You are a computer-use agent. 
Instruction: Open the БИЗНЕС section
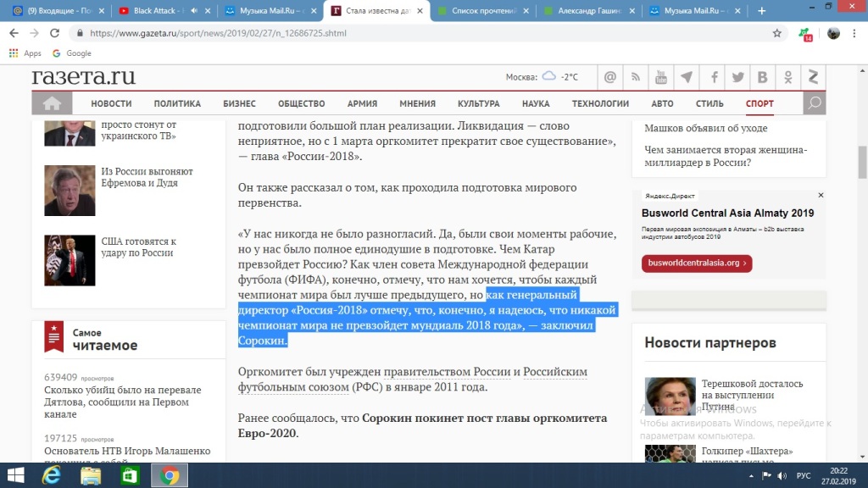[x=239, y=103]
